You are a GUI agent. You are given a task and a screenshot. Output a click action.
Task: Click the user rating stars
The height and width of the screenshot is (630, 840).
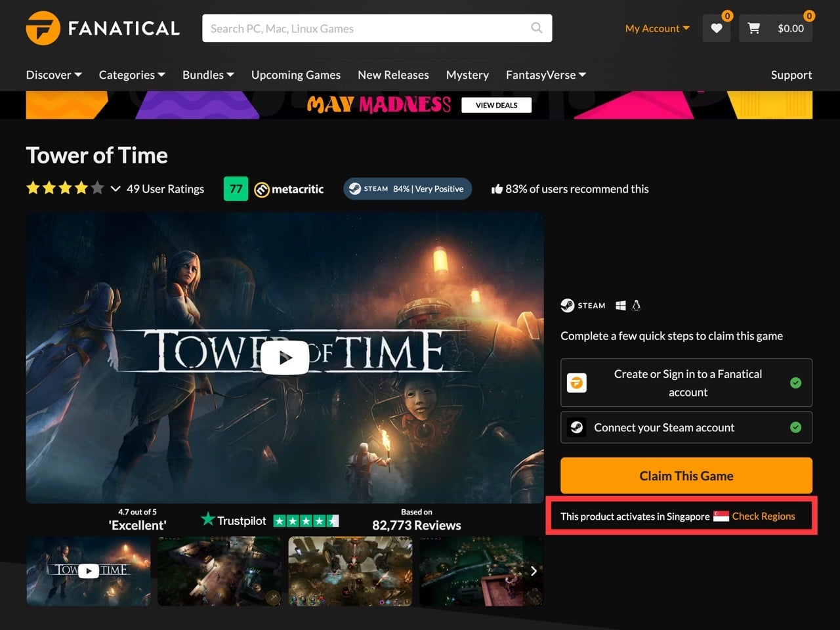point(65,188)
